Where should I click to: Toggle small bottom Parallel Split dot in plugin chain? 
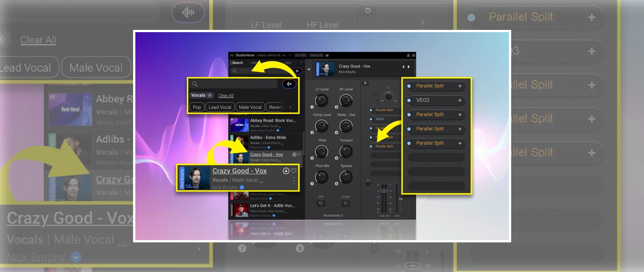click(x=371, y=146)
